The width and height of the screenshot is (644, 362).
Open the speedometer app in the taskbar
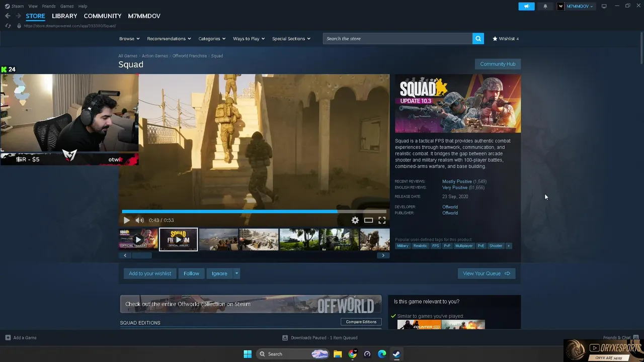click(x=367, y=354)
